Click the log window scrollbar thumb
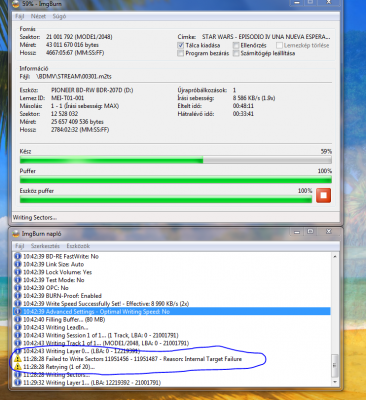Viewport: 366px width, 400px height. (335, 365)
